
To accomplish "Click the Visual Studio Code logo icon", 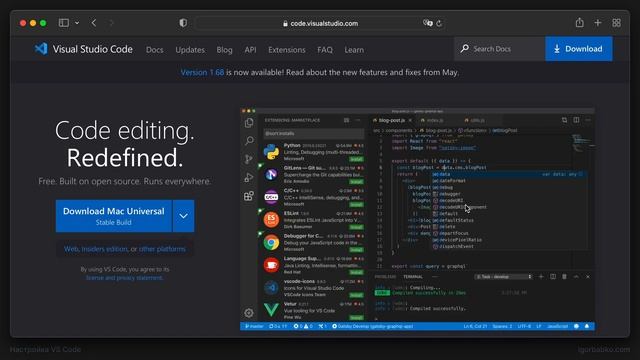I will [x=41, y=49].
